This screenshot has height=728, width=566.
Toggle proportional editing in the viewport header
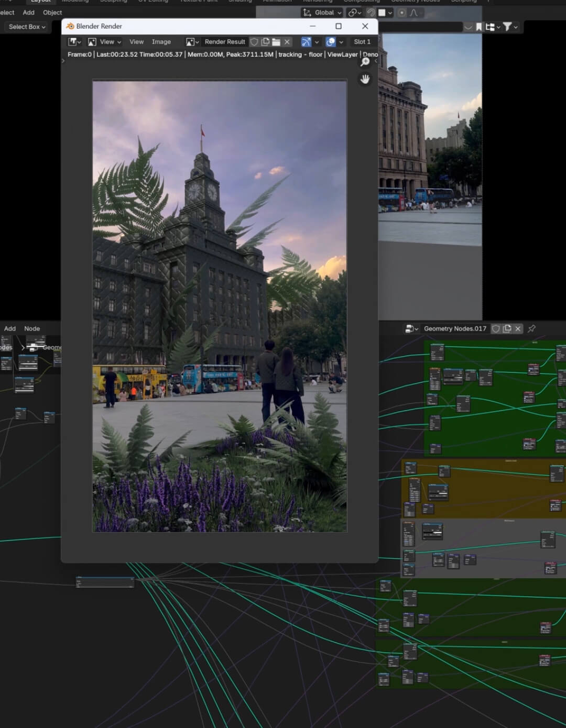click(x=401, y=13)
